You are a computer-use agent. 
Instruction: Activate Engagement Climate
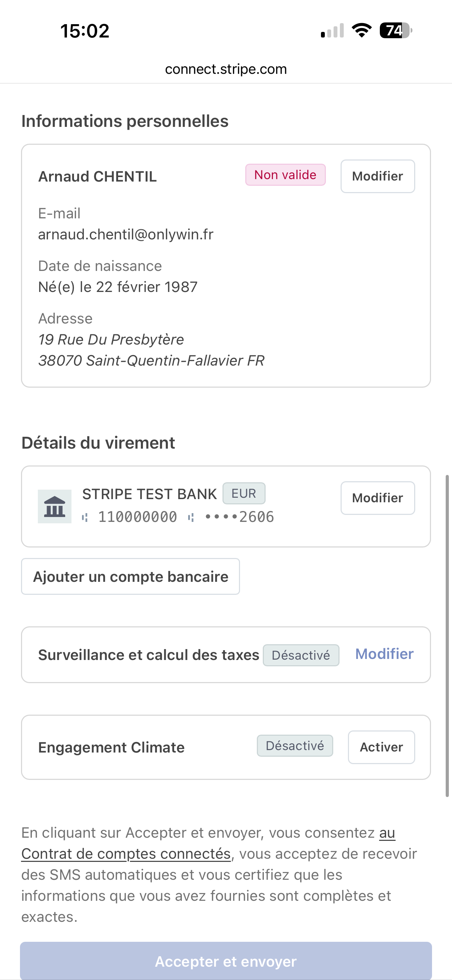tap(381, 747)
